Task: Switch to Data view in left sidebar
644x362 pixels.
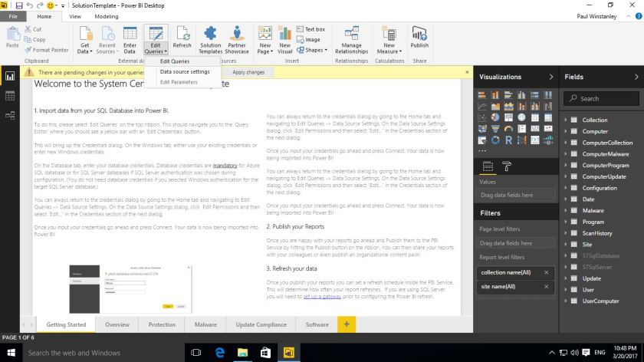Action: tap(10, 96)
